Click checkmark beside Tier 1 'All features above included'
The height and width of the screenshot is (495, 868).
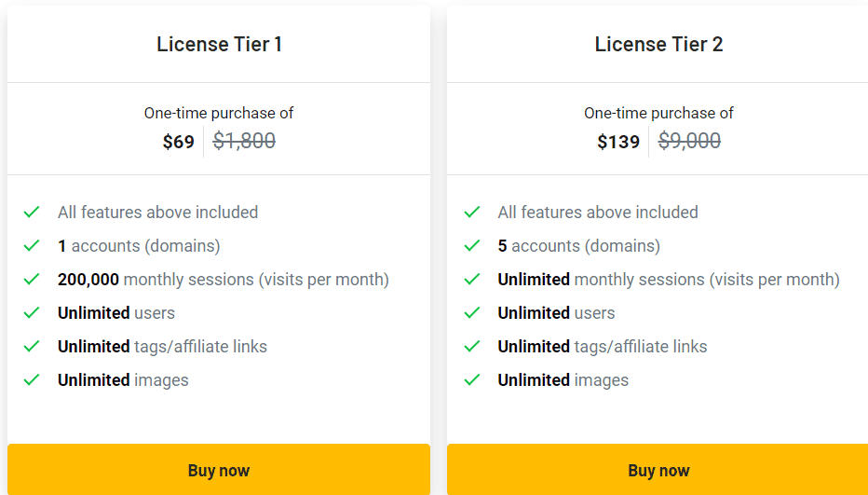pyautogui.click(x=32, y=213)
